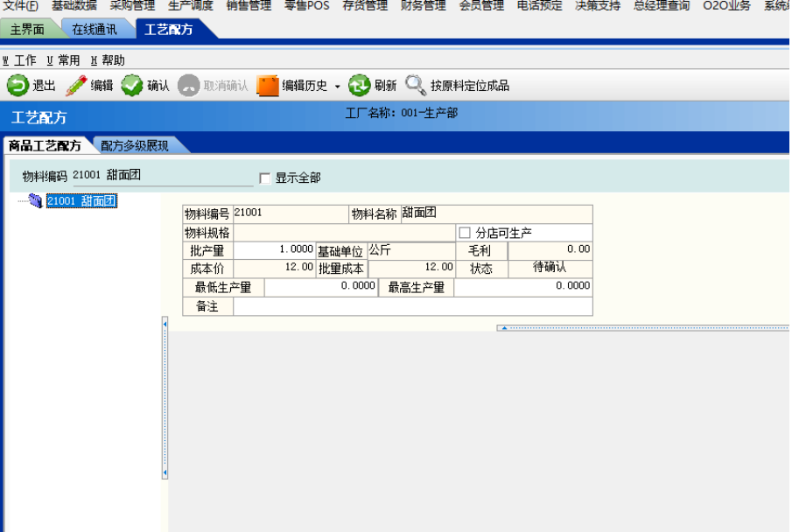792x532 pixels.
Task: Click the 批产量 value 1.0000
Action: point(274,249)
